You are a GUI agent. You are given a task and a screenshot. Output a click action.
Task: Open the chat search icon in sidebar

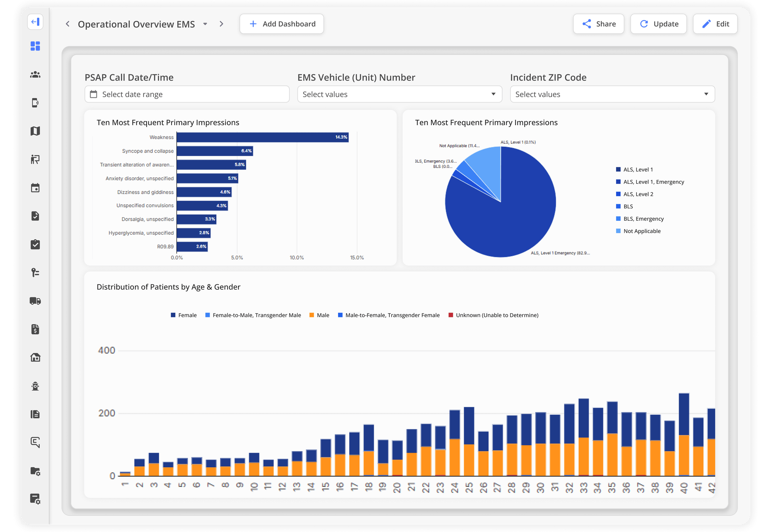click(x=35, y=442)
